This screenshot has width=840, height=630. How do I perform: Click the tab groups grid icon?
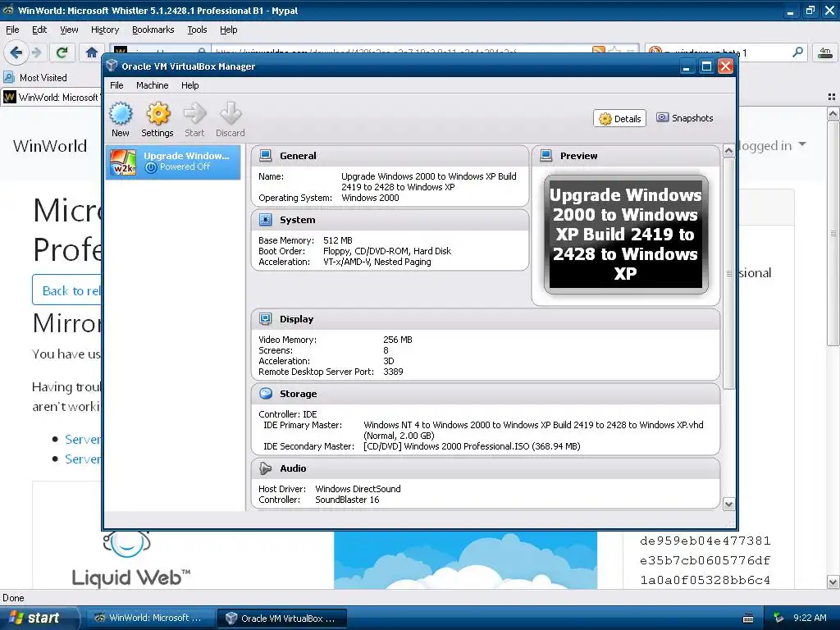tap(832, 97)
